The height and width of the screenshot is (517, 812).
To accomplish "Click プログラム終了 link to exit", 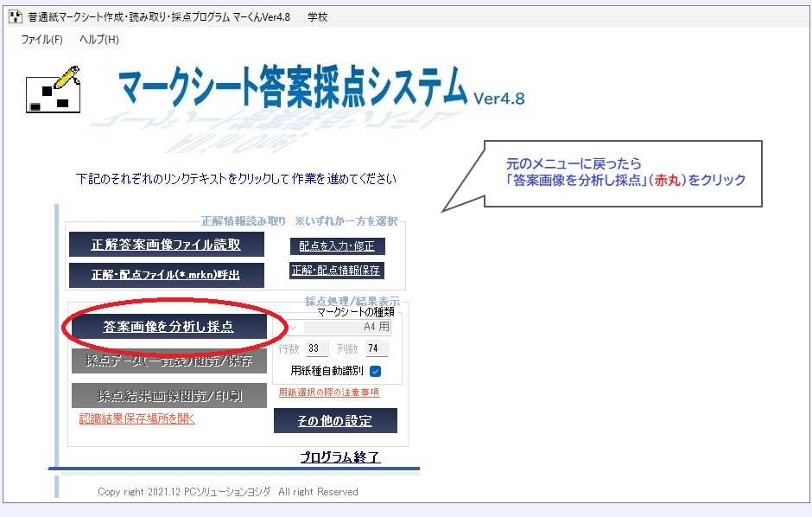I will (x=340, y=457).
